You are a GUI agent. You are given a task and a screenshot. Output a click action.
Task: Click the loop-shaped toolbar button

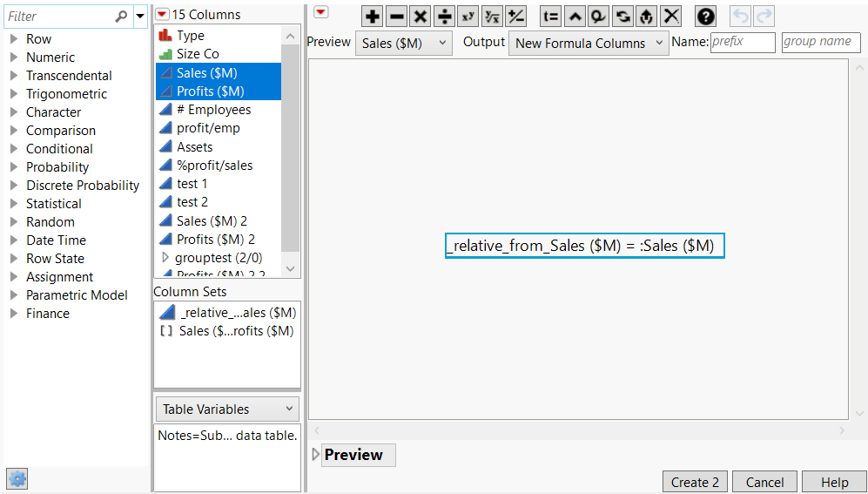pyautogui.click(x=598, y=17)
